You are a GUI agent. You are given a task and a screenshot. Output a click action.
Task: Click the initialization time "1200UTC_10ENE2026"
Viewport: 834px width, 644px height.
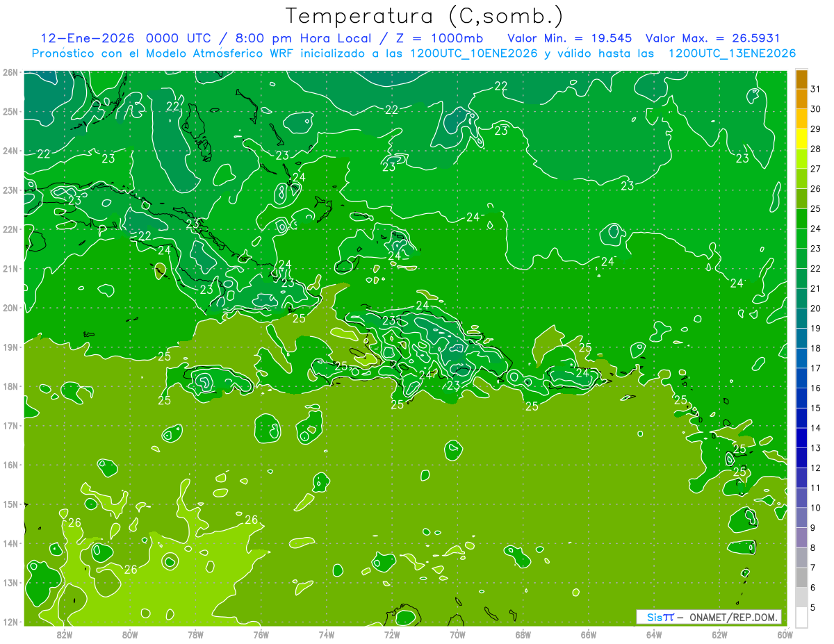pos(473,53)
